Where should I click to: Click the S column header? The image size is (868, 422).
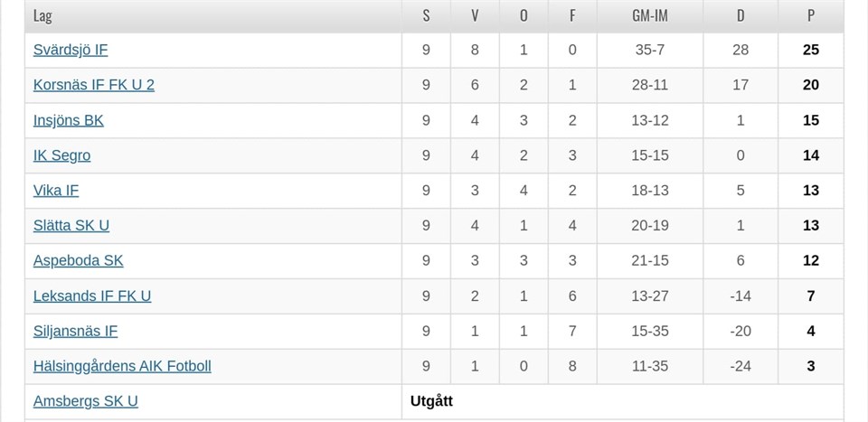(x=426, y=16)
